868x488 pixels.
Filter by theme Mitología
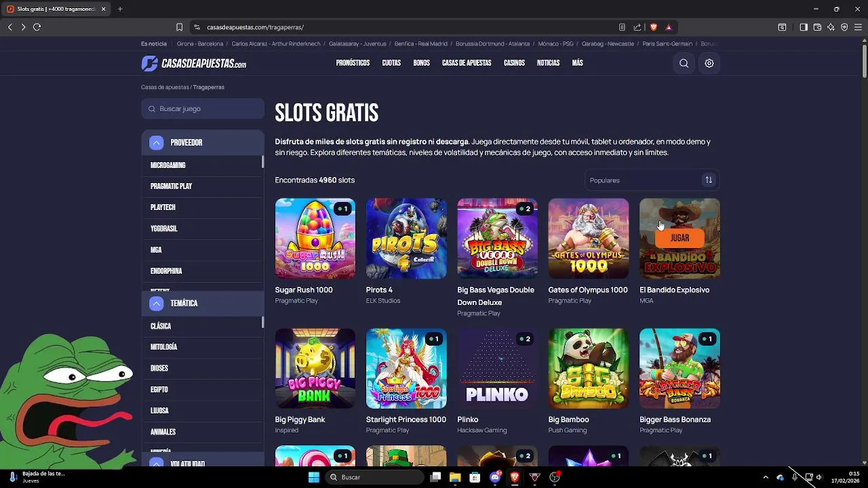[x=163, y=347]
